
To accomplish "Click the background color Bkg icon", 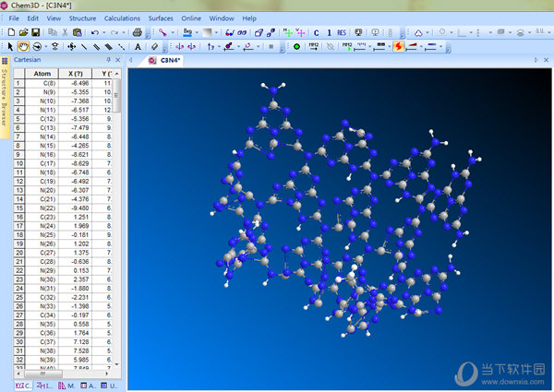I will (x=187, y=32).
